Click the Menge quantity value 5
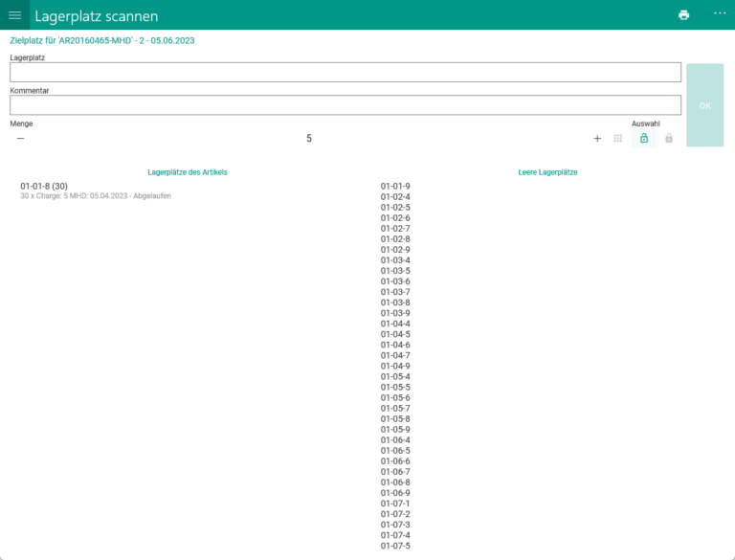735x560 pixels. [308, 138]
